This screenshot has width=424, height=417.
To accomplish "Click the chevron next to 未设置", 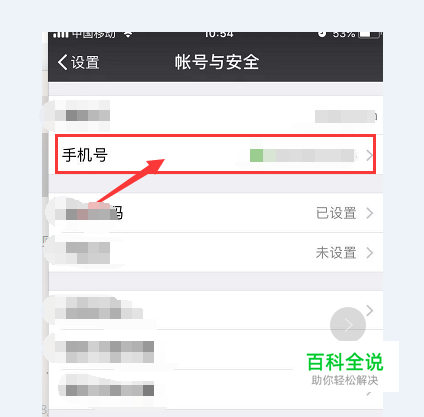I will pos(369,253).
